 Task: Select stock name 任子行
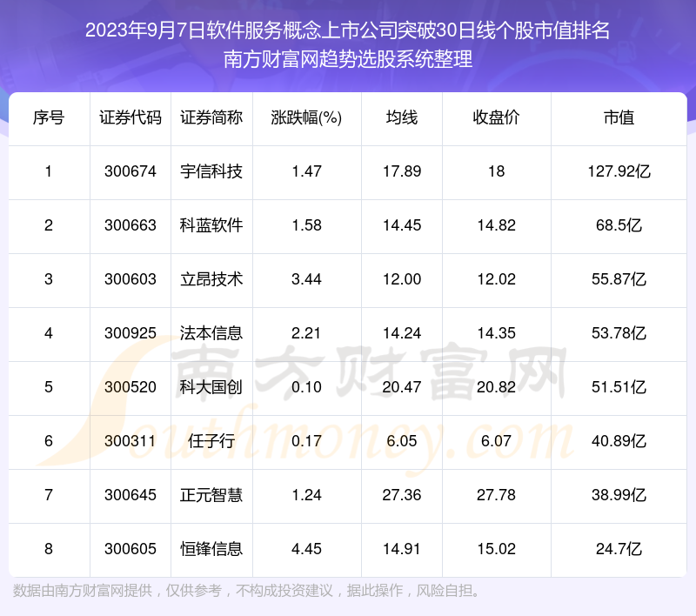[x=211, y=441]
